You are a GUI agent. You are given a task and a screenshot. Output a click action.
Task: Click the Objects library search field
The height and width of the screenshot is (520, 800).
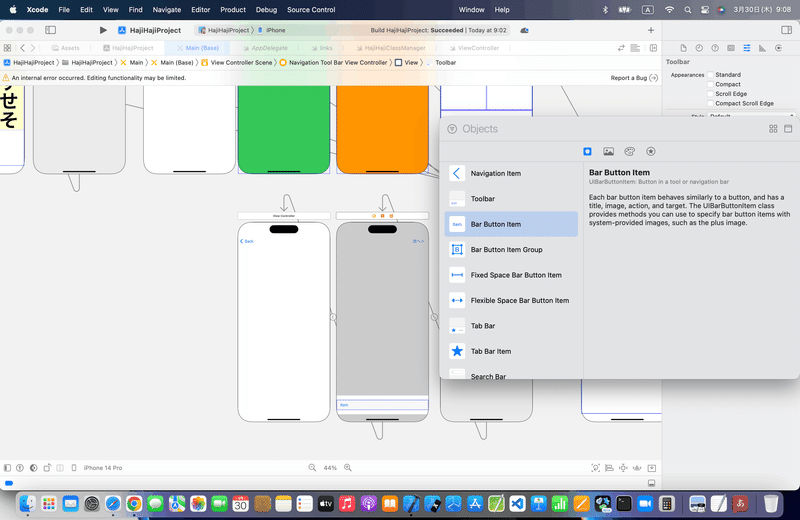(605, 129)
